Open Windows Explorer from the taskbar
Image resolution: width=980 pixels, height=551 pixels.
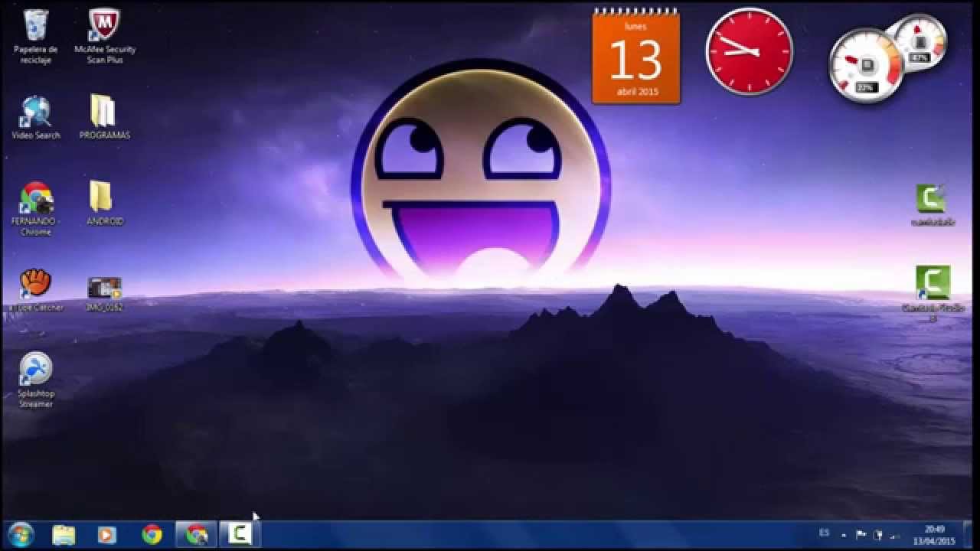[64, 534]
